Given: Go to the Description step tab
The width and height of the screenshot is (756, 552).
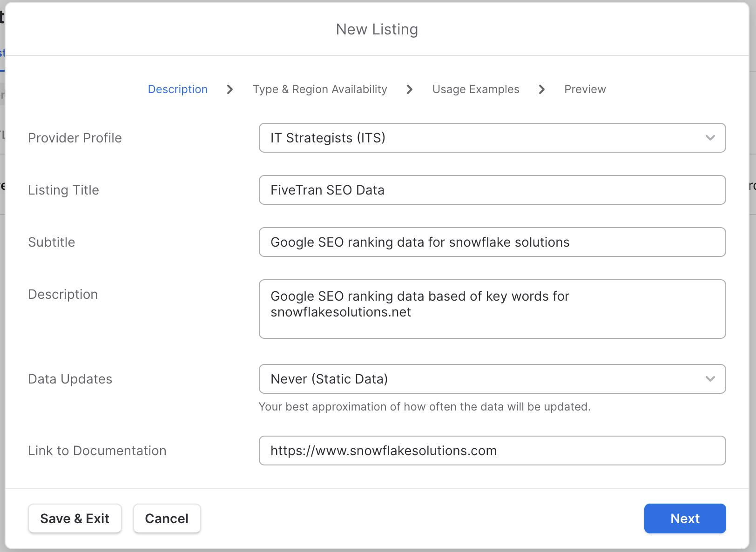Looking at the screenshot, I should tap(178, 89).
